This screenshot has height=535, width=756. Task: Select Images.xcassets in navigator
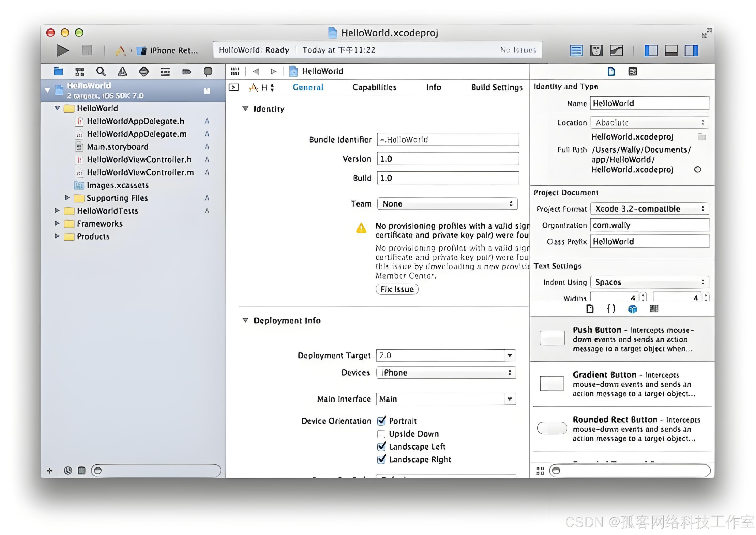(118, 185)
